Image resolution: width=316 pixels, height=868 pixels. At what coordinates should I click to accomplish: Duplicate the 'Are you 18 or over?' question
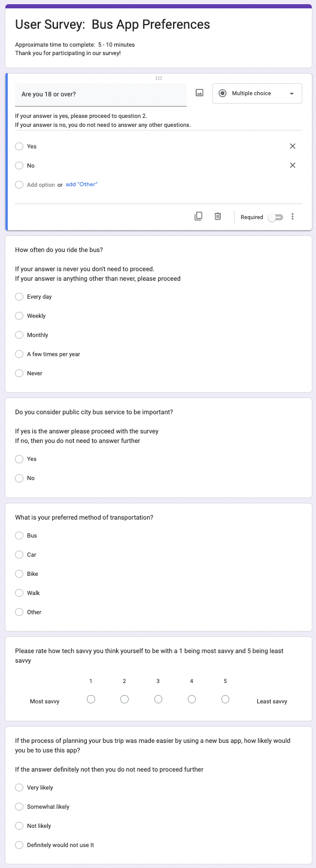point(199,217)
